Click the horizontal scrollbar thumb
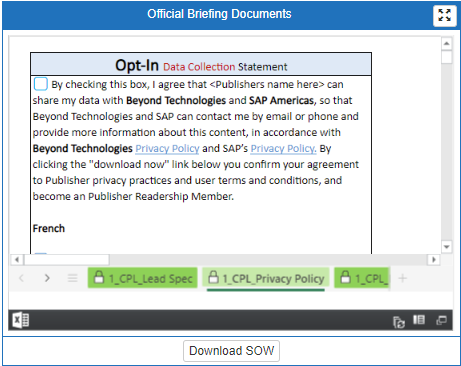The image size is (461, 366). point(67,259)
